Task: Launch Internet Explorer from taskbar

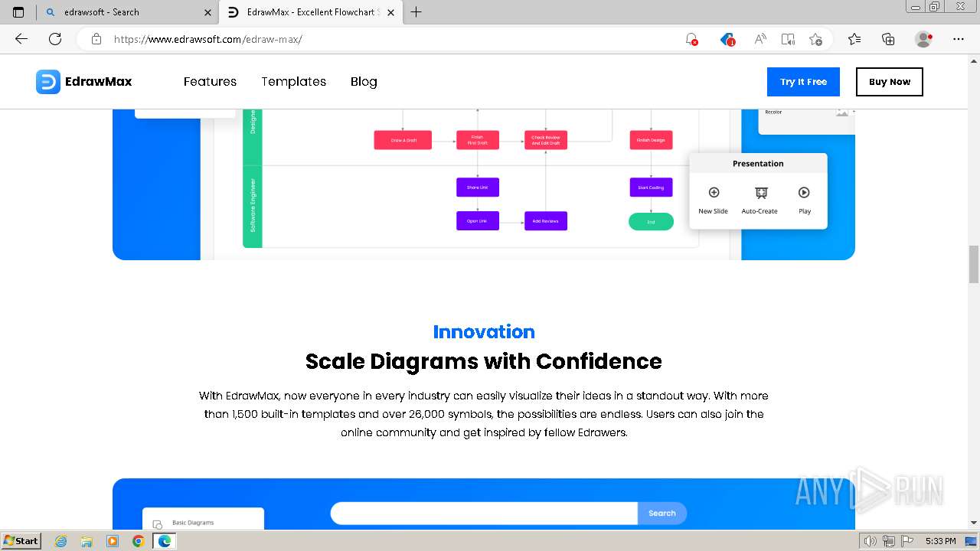Action: tap(61, 541)
